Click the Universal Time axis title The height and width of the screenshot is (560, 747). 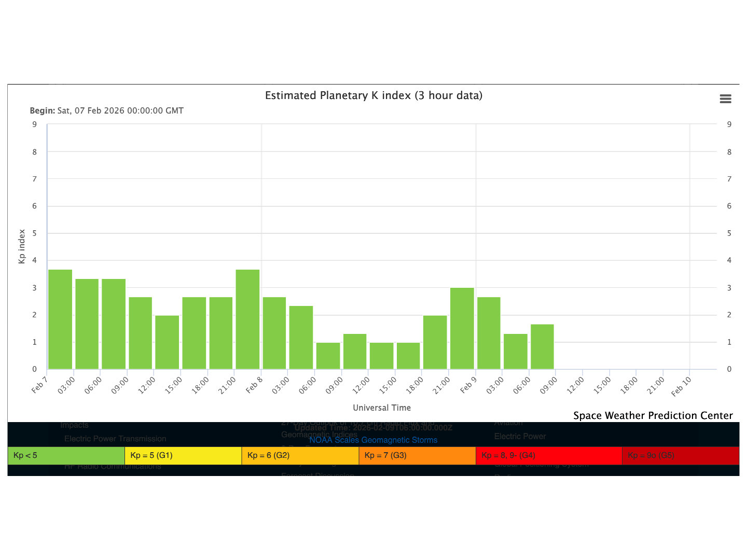(382, 408)
